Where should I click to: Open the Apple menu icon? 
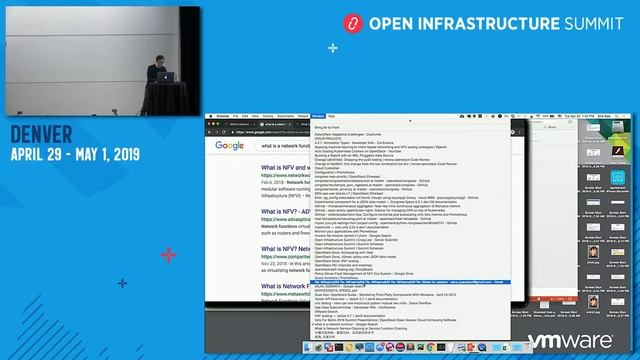[x=211, y=116]
